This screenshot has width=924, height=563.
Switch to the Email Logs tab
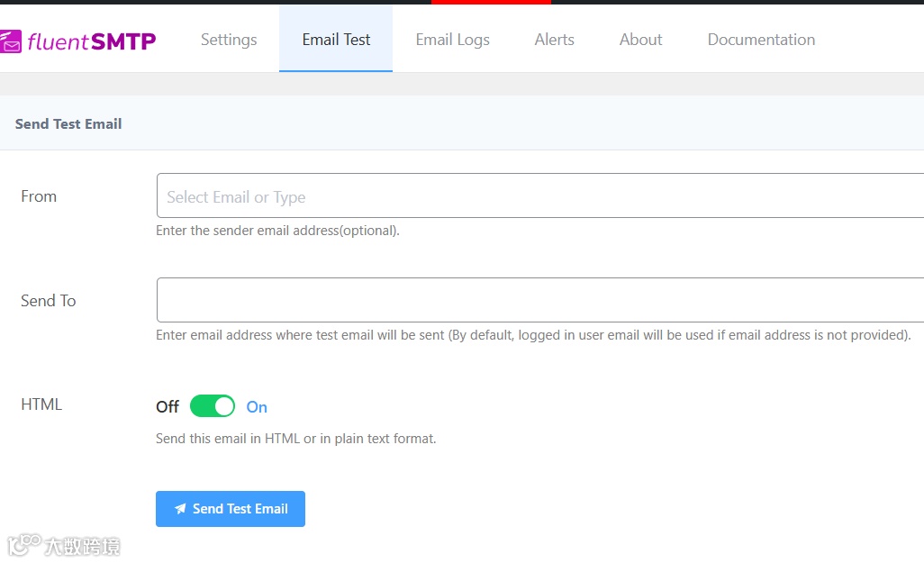[453, 40]
